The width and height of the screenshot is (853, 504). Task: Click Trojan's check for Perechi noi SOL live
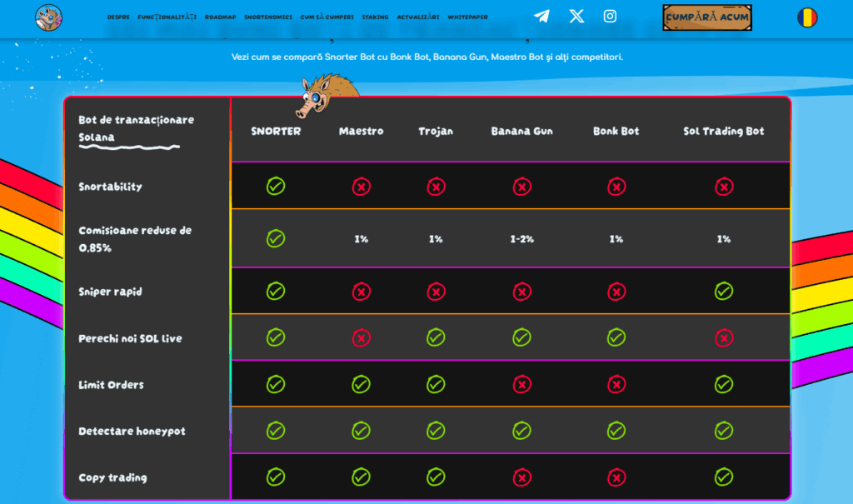(436, 337)
